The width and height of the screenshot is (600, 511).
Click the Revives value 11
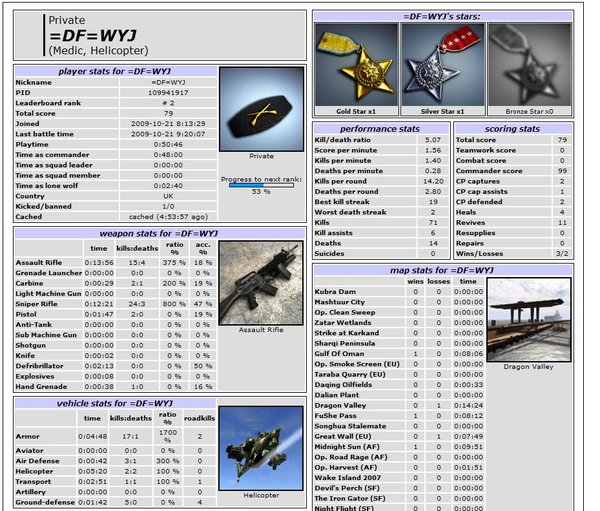(x=562, y=223)
